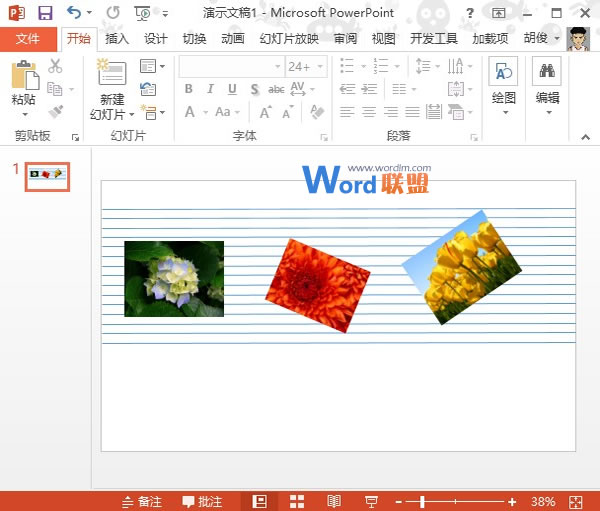
Task: Zoom out with minus button
Action: coord(398,501)
